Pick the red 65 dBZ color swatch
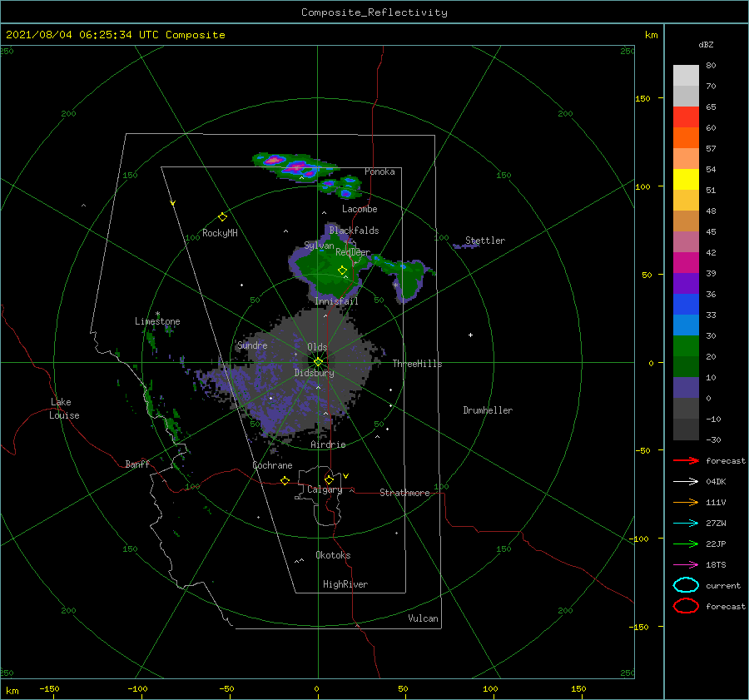 click(x=686, y=117)
